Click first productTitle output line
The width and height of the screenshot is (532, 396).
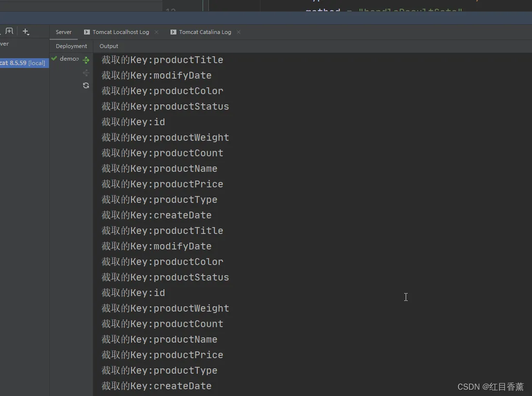click(x=162, y=60)
